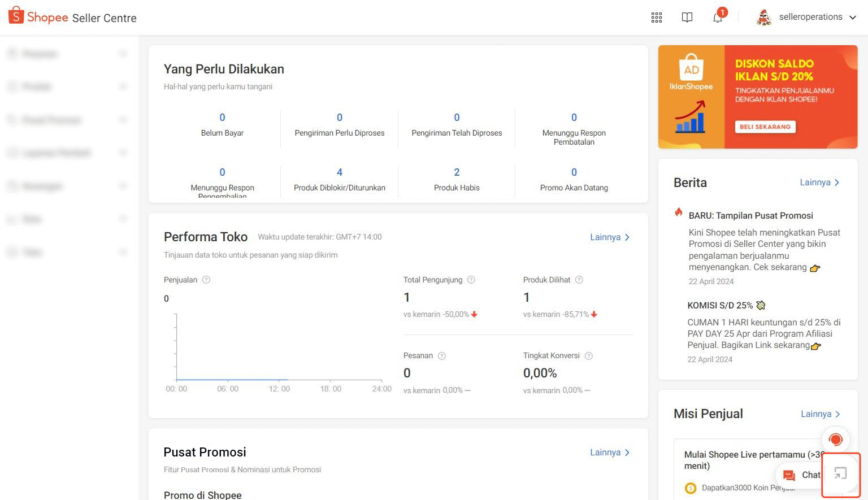The width and height of the screenshot is (868, 500).
Task: Open Lainnya in the Berita panel
Action: click(819, 182)
